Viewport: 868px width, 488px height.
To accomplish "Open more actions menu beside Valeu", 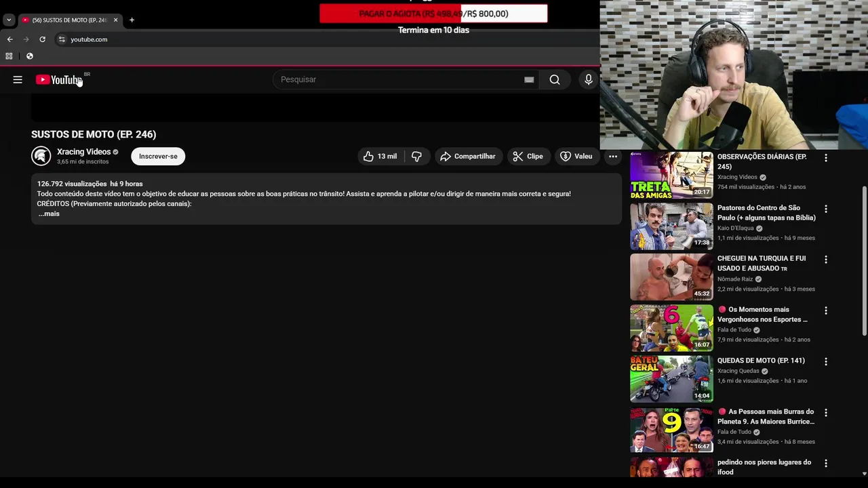I will tap(613, 157).
